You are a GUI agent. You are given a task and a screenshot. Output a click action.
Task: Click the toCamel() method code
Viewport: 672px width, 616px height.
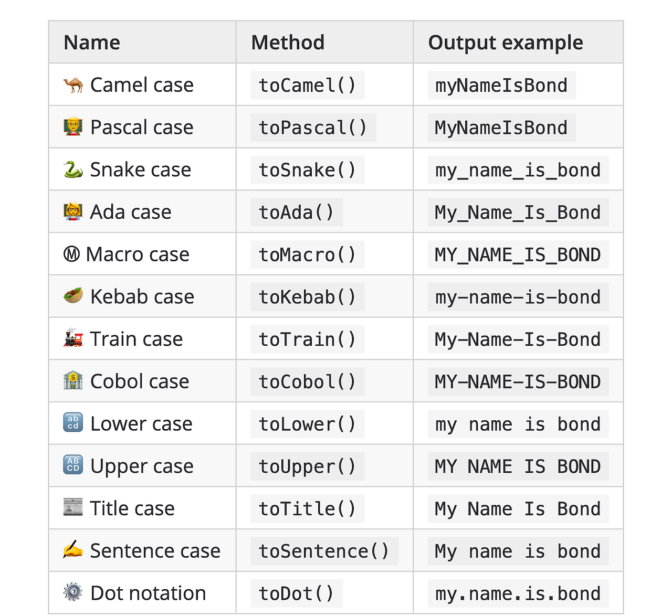(307, 85)
